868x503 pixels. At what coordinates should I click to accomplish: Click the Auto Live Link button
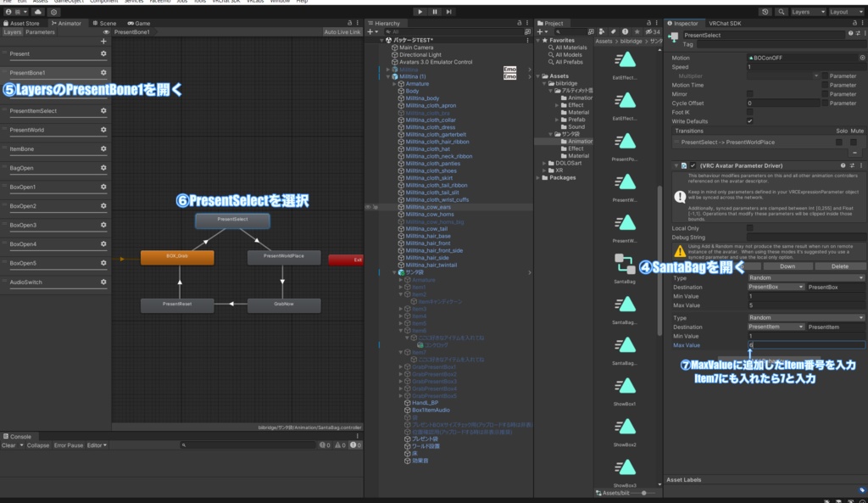tap(342, 32)
